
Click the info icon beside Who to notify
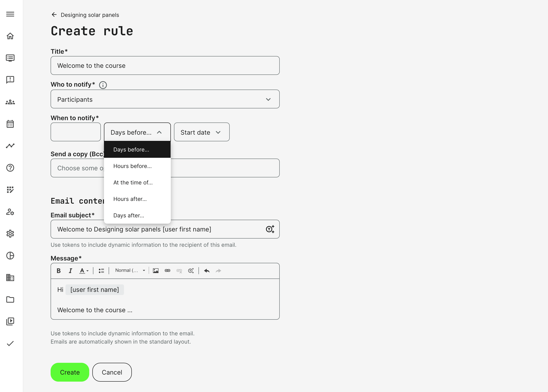point(103,85)
